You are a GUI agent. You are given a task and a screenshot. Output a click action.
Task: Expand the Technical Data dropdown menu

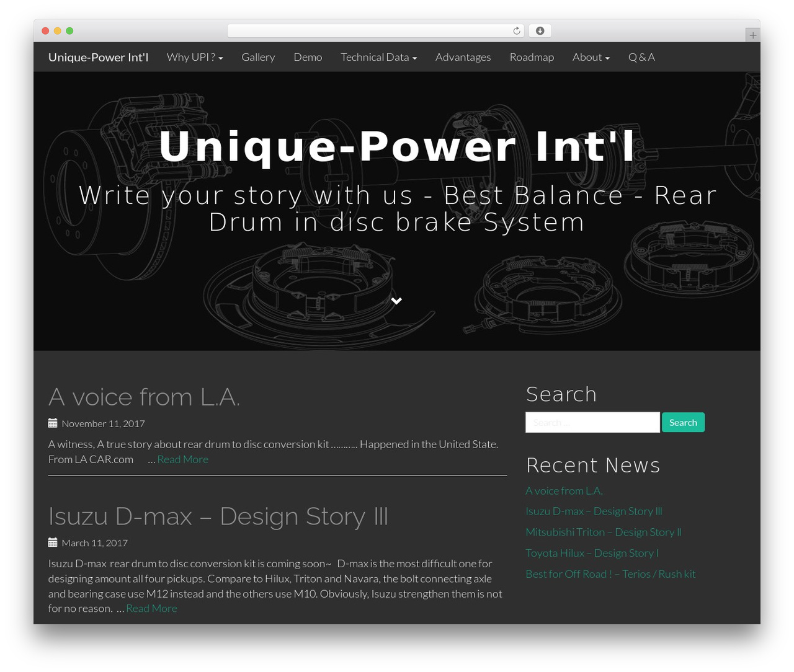coord(378,57)
